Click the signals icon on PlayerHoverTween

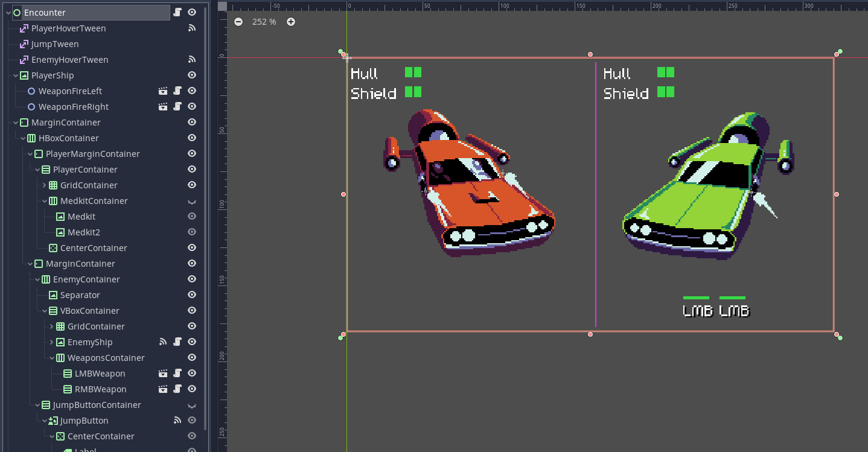pos(192,28)
